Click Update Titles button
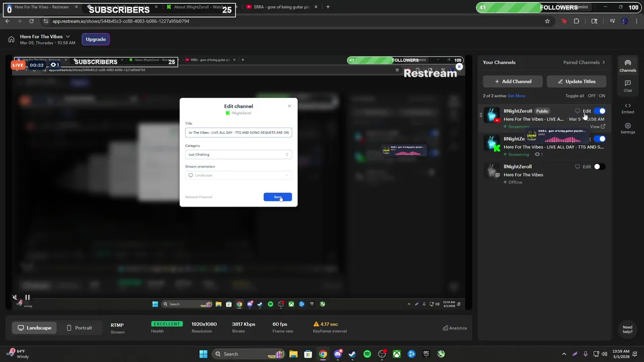The image size is (644, 362). click(576, 81)
